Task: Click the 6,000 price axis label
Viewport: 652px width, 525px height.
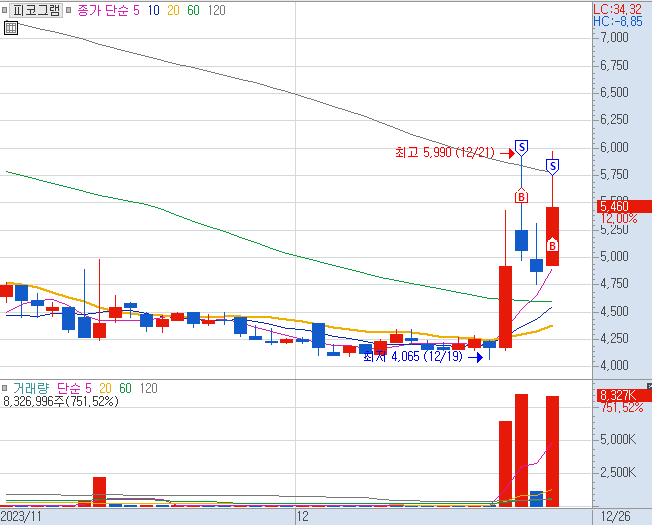Action: tap(614, 147)
